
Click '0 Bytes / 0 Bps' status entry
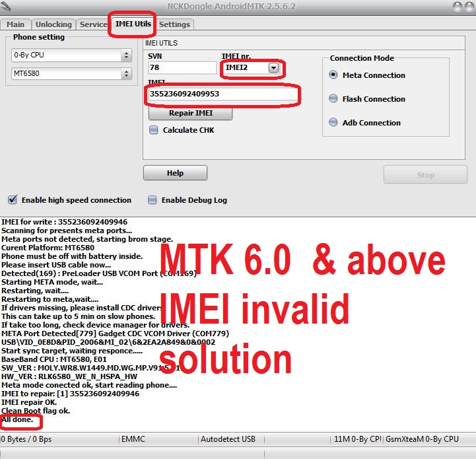(x=26, y=439)
